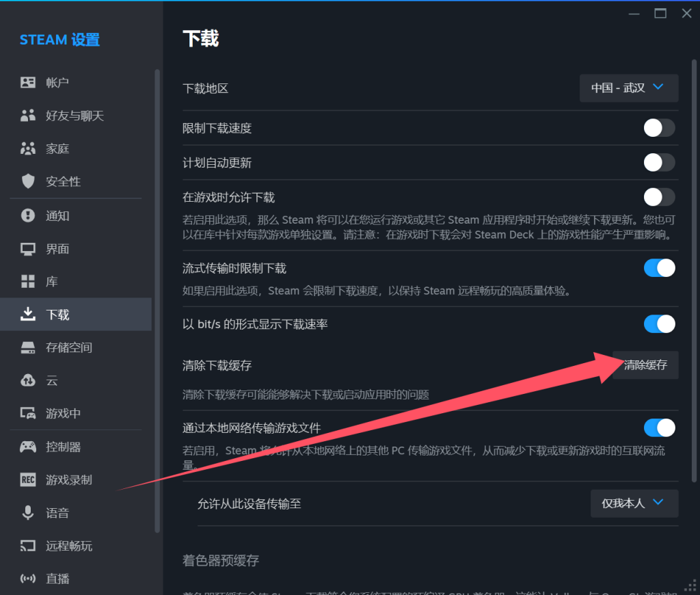Click the 好友与聊天 friends icon
The height and width of the screenshot is (595, 700).
click(27, 116)
